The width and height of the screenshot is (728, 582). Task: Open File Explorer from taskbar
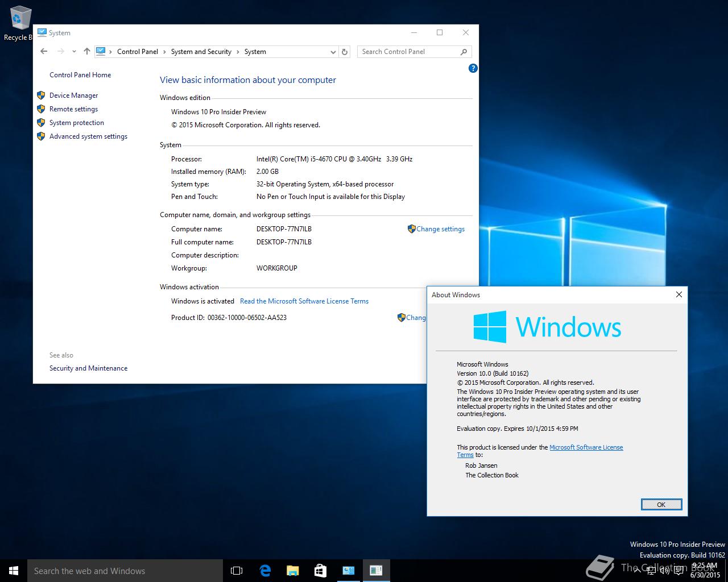292,571
